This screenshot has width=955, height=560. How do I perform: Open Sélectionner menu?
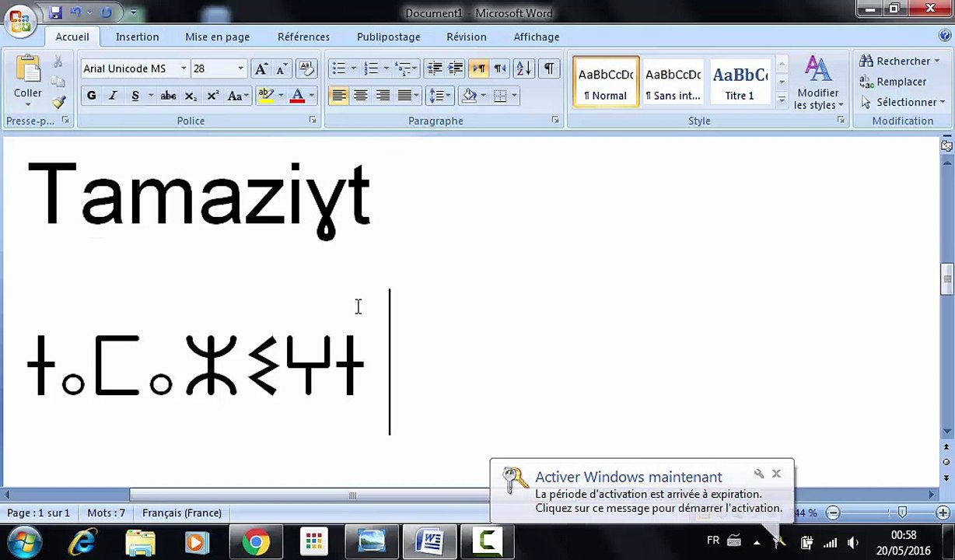point(903,102)
